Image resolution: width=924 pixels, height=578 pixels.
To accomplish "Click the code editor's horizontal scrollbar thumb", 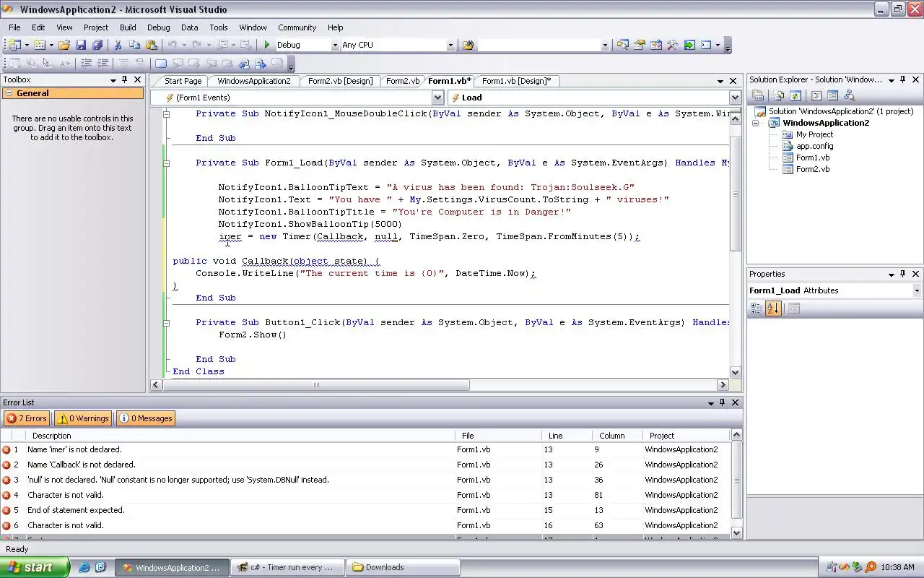I will coord(316,385).
